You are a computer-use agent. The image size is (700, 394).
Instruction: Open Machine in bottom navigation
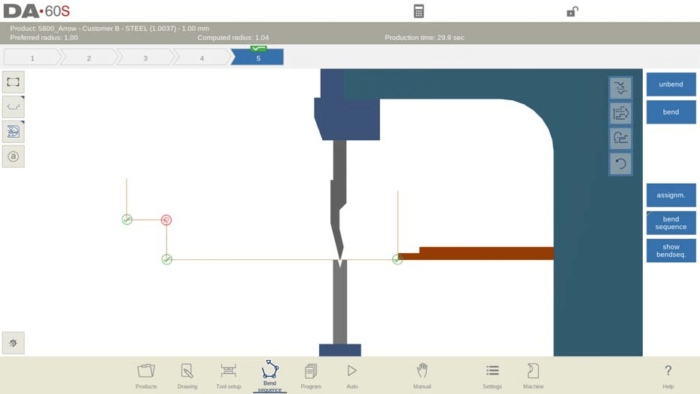pos(533,376)
